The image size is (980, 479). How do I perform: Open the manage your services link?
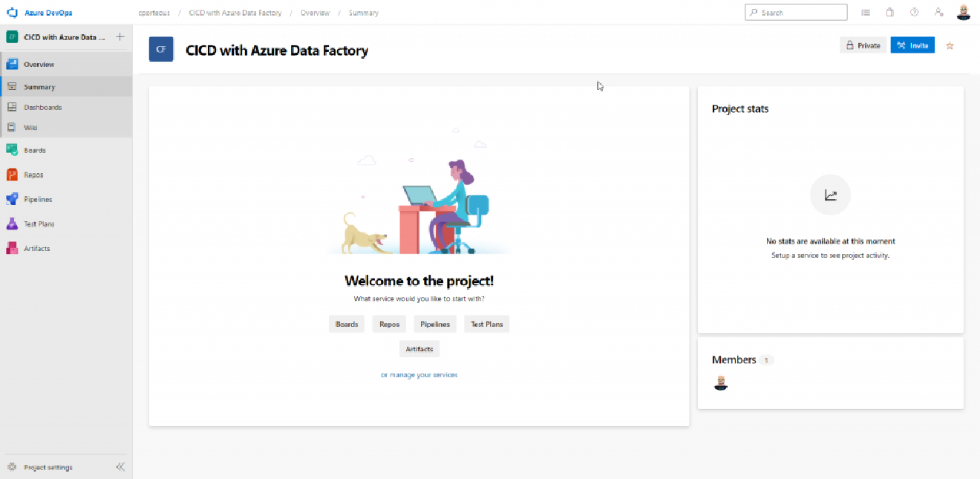coord(419,374)
